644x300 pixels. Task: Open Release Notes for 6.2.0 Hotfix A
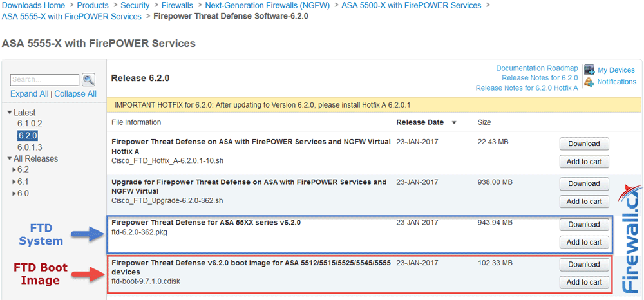point(527,88)
